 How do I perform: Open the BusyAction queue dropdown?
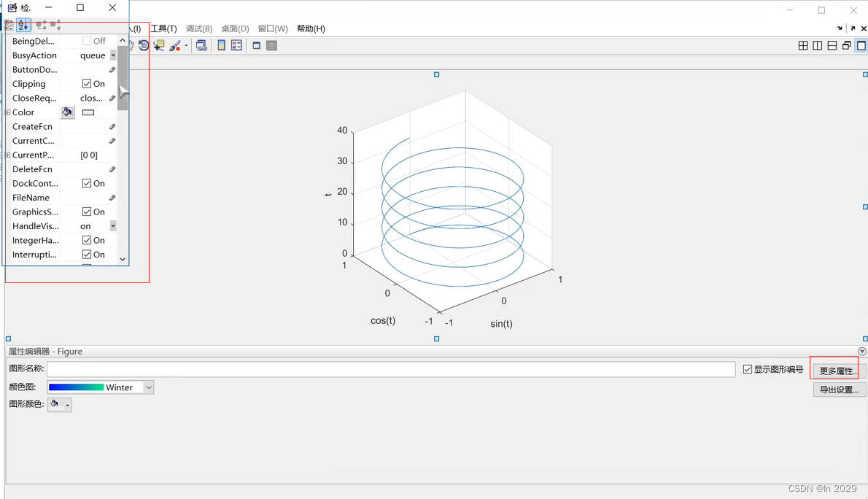113,55
